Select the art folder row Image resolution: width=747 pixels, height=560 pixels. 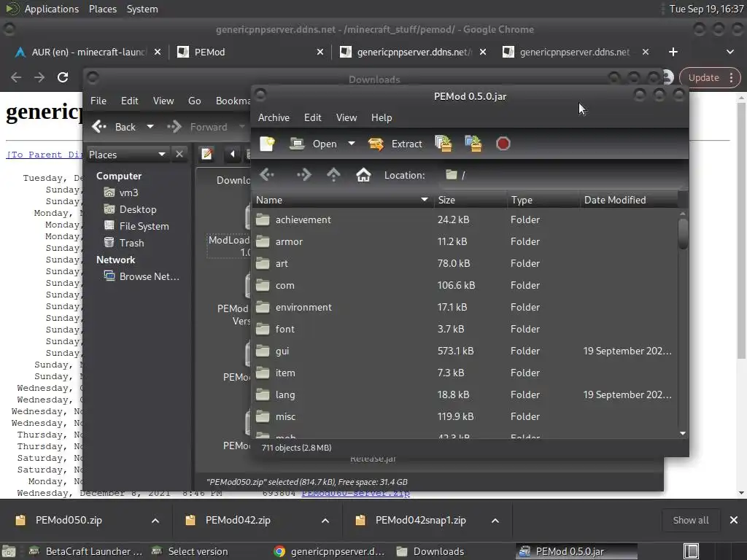pyautogui.click(x=465, y=263)
